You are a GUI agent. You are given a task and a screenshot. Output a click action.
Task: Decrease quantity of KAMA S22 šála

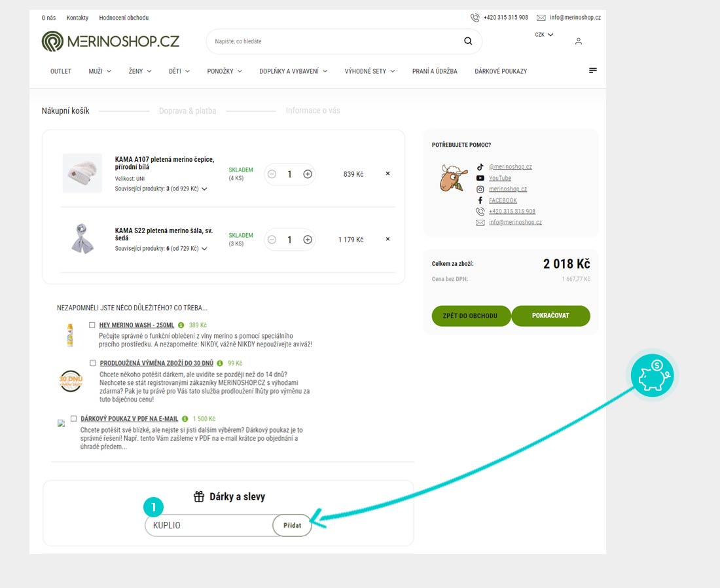(x=272, y=240)
